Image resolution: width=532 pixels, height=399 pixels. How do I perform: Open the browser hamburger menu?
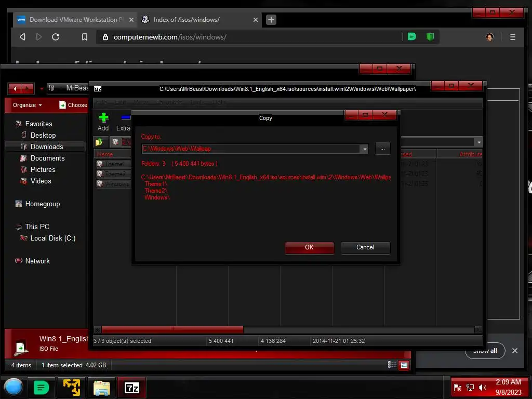pyautogui.click(x=513, y=37)
